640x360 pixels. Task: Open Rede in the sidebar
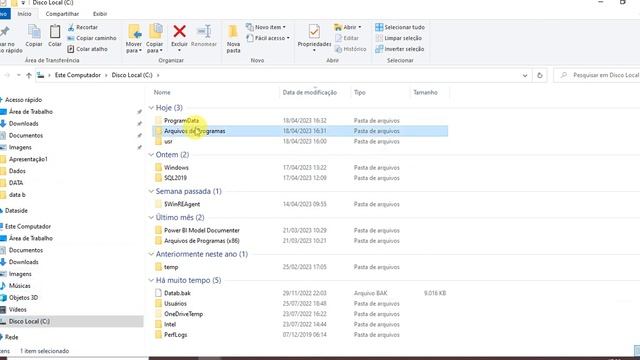click(x=11, y=337)
